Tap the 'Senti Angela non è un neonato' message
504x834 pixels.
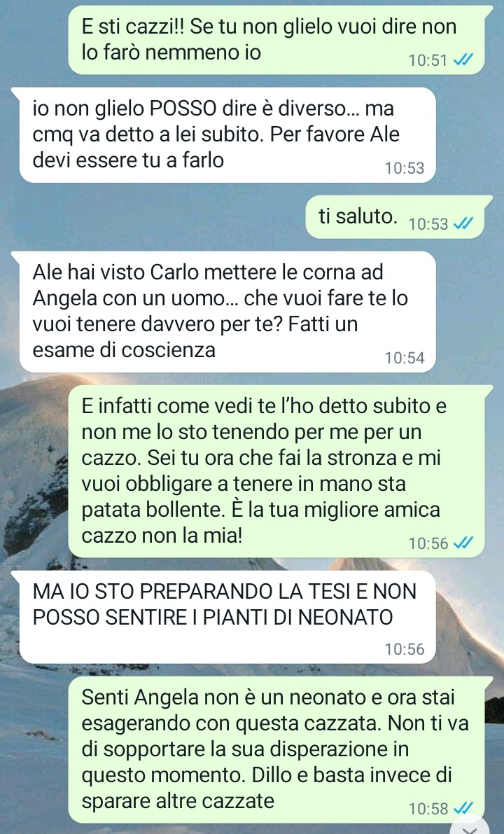point(276,749)
